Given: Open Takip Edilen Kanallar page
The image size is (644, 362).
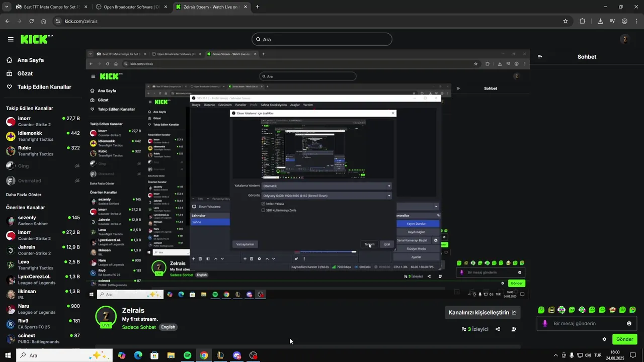Looking at the screenshot, I should [x=39, y=87].
